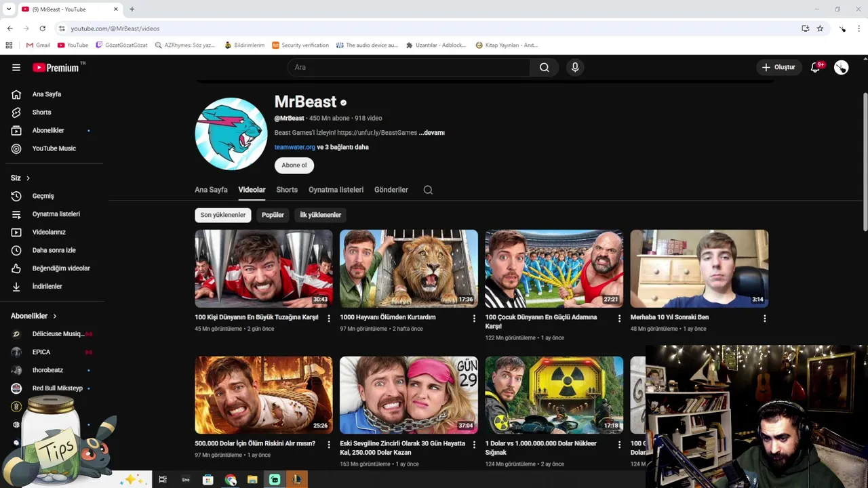Focus the Ara search field

409,67
